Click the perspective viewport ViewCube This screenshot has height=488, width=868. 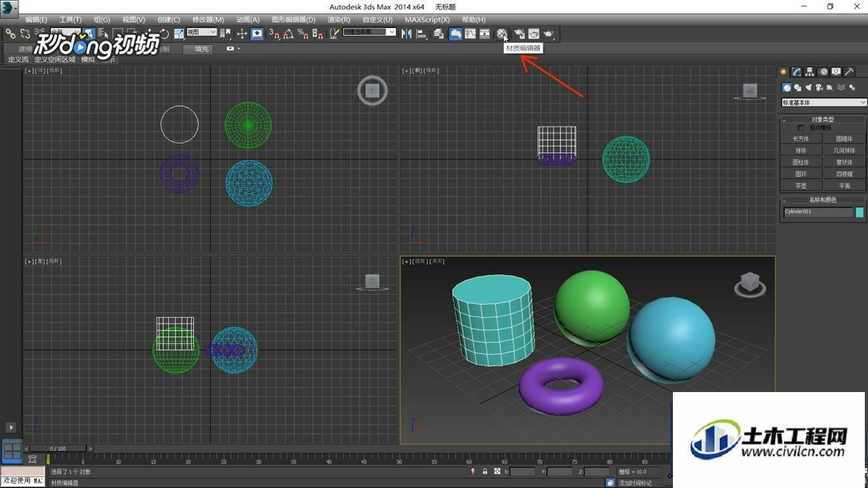(x=750, y=284)
